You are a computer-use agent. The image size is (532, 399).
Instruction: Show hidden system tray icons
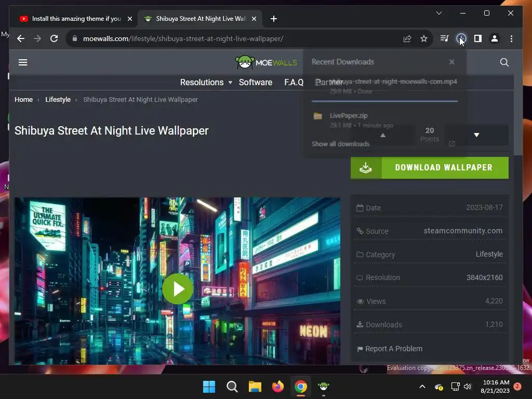pyautogui.click(x=422, y=387)
